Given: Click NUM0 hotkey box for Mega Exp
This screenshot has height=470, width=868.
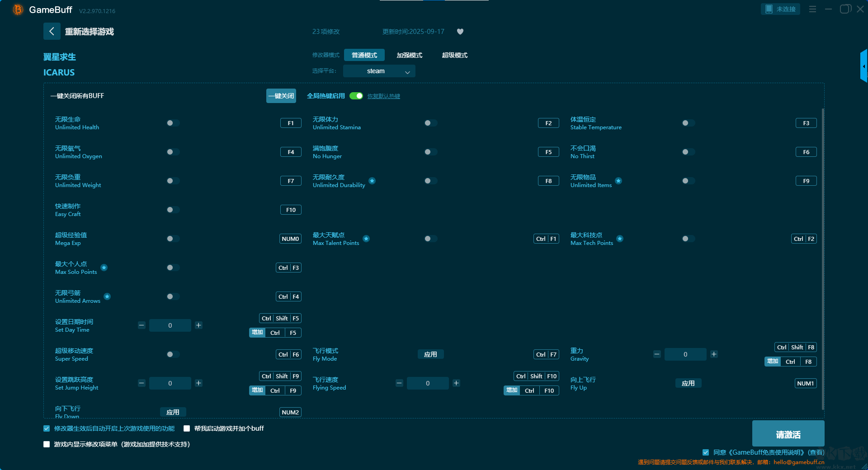Looking at the screenshot, I should [290, 239].
